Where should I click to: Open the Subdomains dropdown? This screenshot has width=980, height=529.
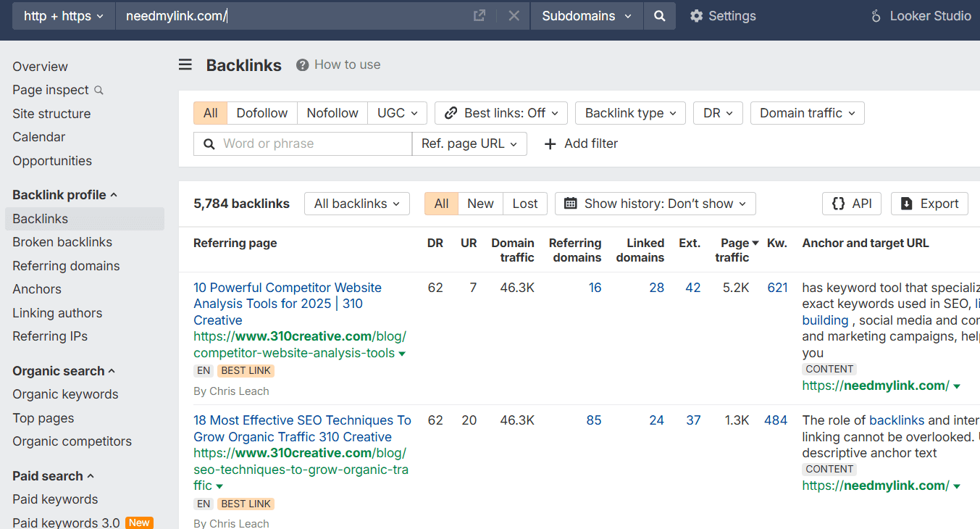coord(586,15)
